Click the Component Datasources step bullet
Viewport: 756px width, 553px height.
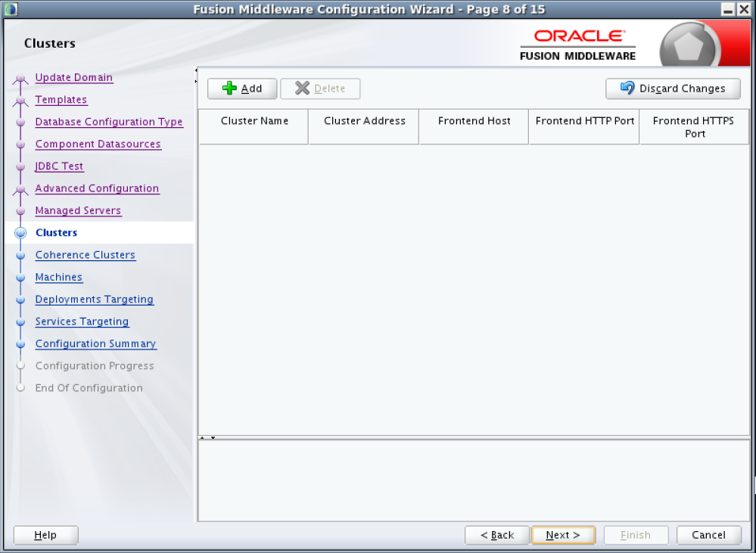click(20, 144)
